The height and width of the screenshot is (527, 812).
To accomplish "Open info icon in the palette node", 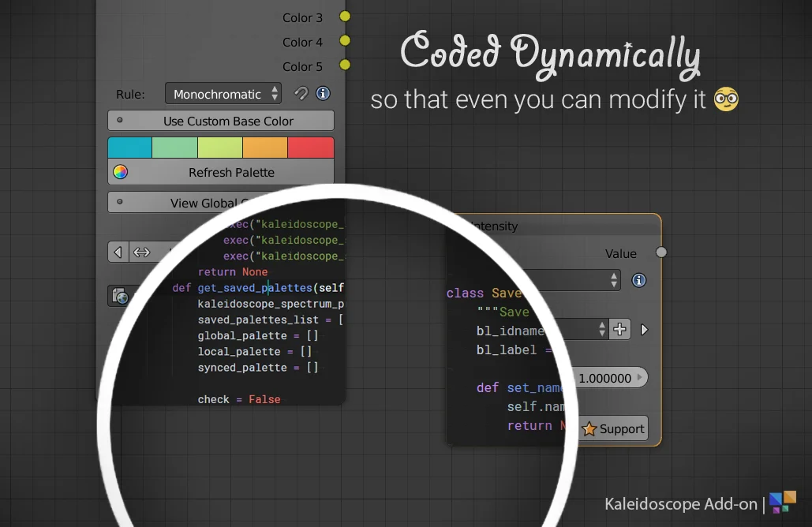I will click(323, 94).
